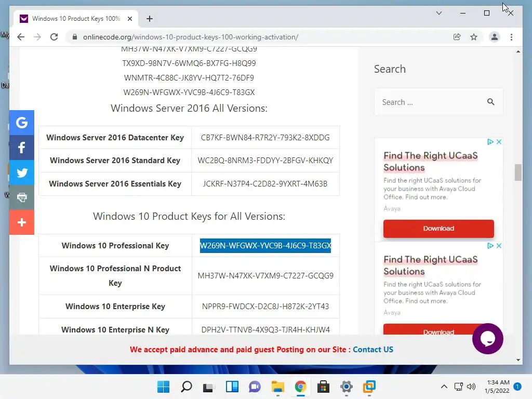The image size is (532, 399).
Task: Click the padlock site info icon
Action: [x=75, y=37]
